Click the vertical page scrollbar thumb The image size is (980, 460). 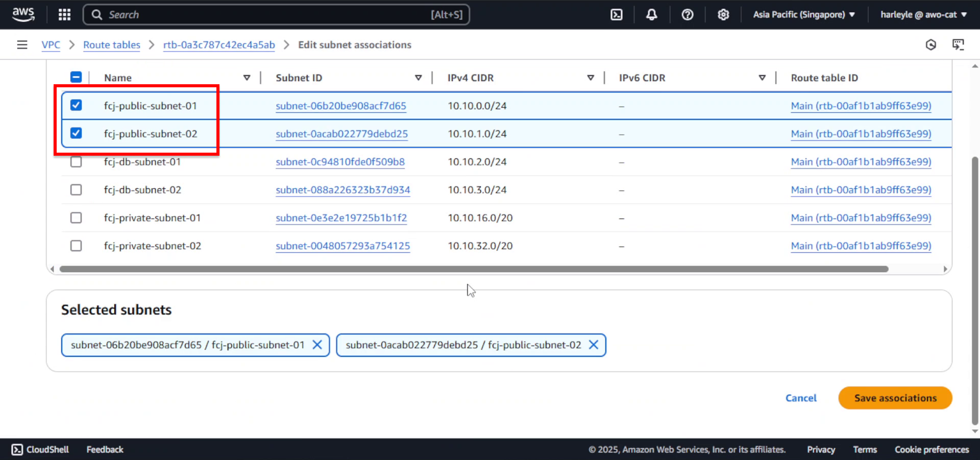tap(975, 291)
